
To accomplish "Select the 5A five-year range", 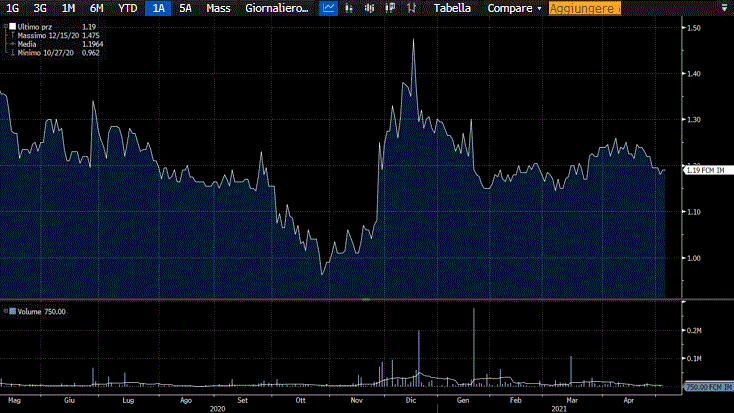I will click(185, 8).
